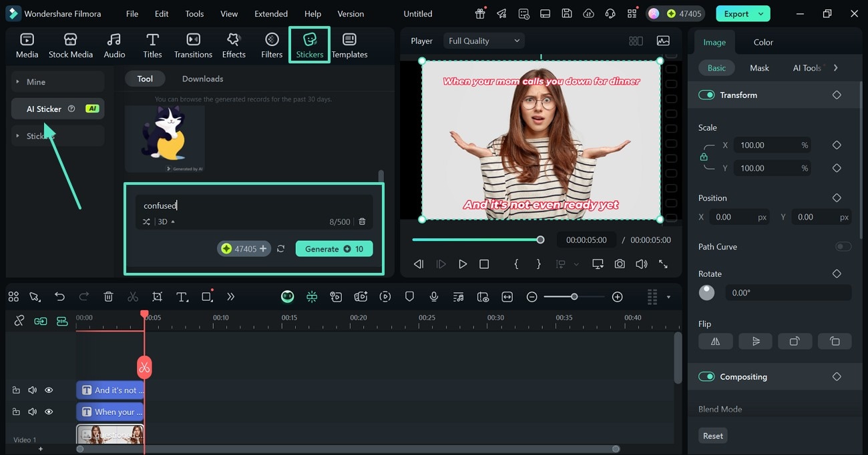
Task: Click the gift rewards icon in title bar
Action: [x=480, y=13]
